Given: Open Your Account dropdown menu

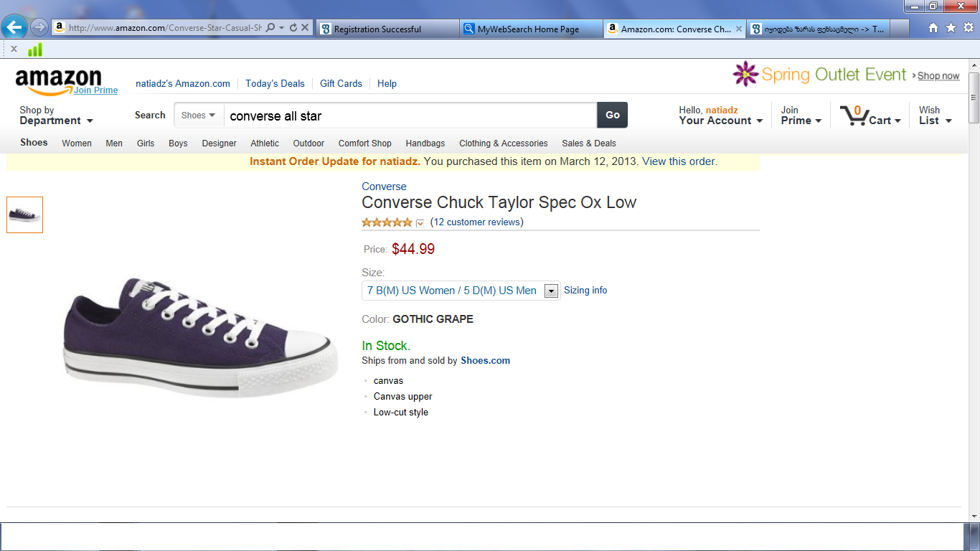Looking at the screenshot, I should click(x=720, y=121).
